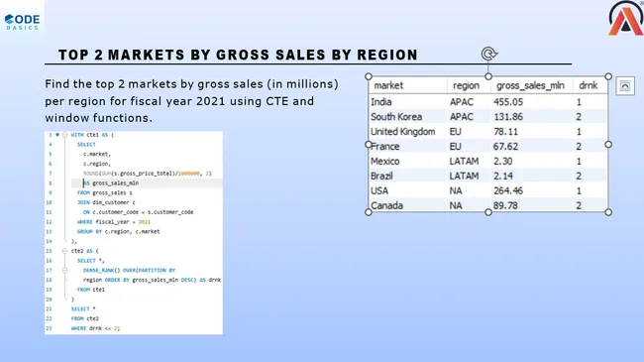This screenshot has width=644, height=362.
Task: Click the 'AS gross_sales_mln' code line
Action: (x=111, y=183)
